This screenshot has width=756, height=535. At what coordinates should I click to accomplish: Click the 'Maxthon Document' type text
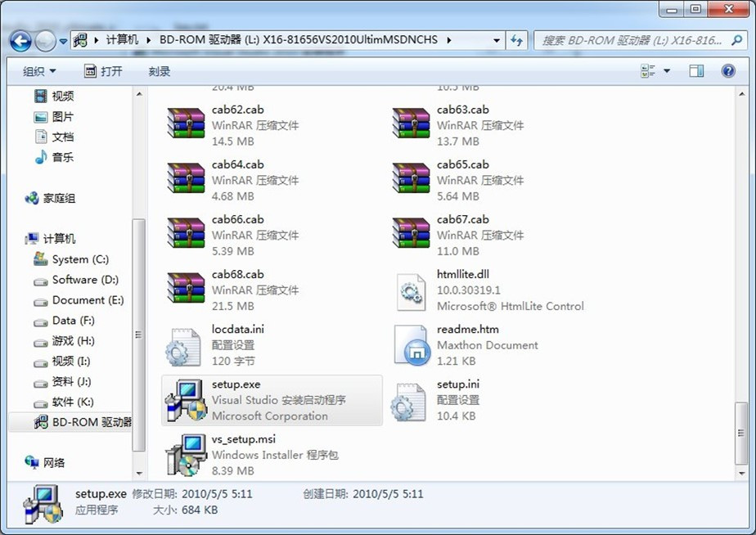[488, 345]
